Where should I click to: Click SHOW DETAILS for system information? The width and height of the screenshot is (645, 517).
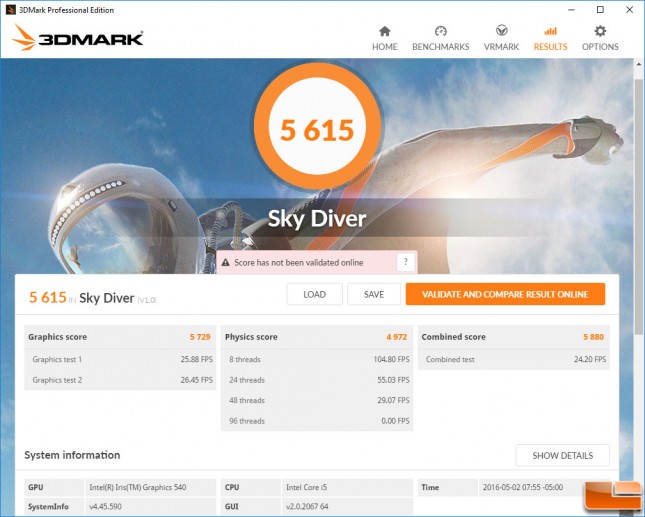pos(563,455)
